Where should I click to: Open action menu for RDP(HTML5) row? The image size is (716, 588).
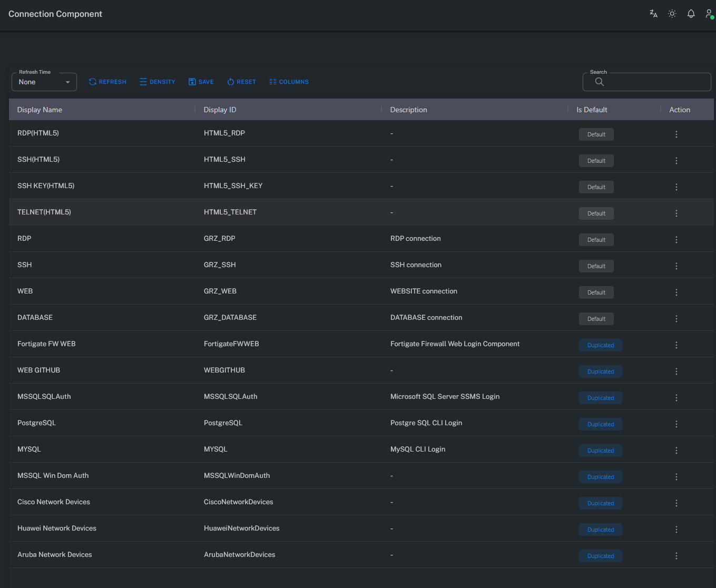[676, 134]
